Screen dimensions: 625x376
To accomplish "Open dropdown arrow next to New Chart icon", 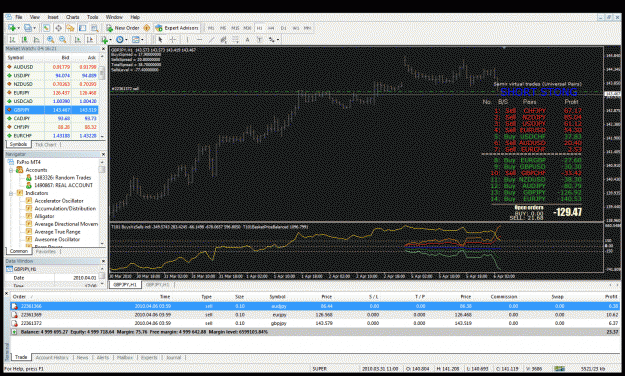I will pos(18,28).
